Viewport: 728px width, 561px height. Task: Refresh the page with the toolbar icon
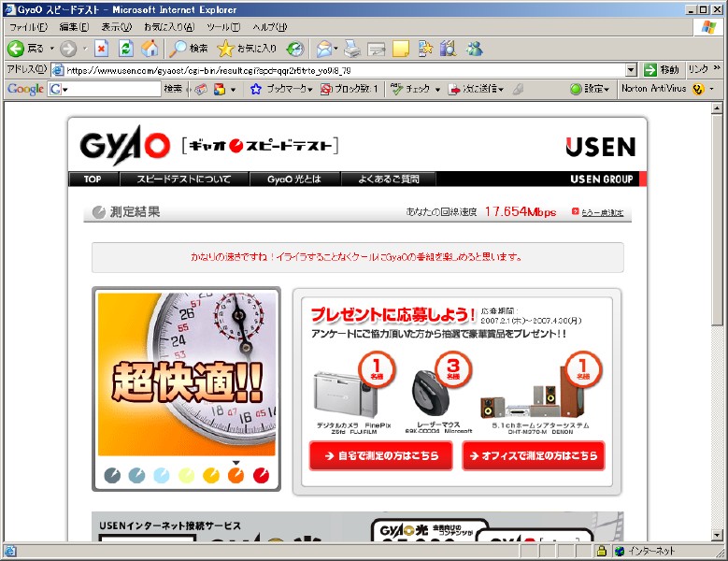(125, 48)
